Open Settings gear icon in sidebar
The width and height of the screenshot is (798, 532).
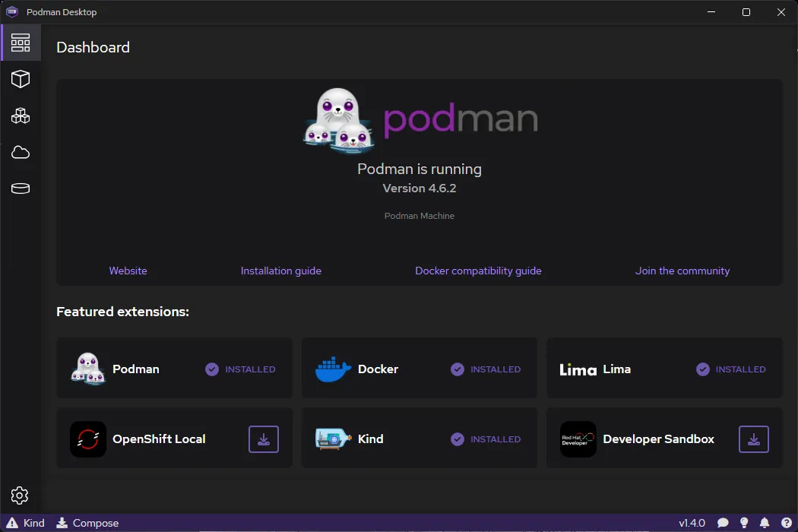point(20,495)
